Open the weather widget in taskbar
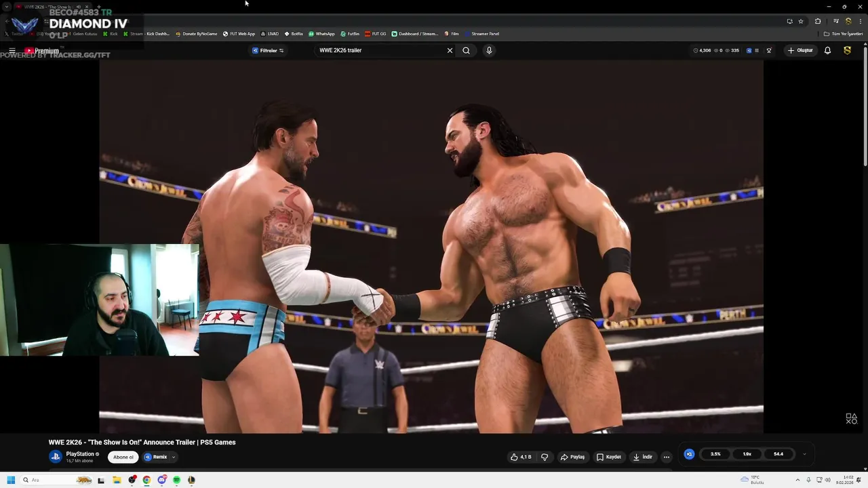The image size is (868, 488). click(x=752, y=480)
